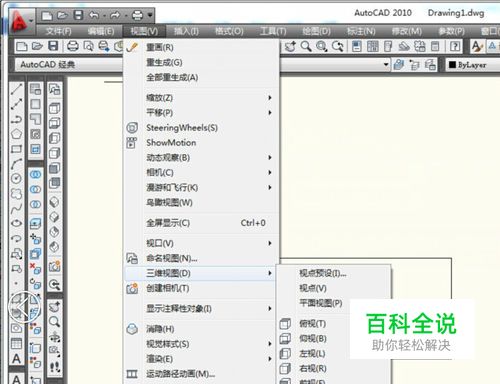Image resolution: width=500 pixels, height=384 pixels.
Task: Open Properties palette icon
Action: pos(357,46)
